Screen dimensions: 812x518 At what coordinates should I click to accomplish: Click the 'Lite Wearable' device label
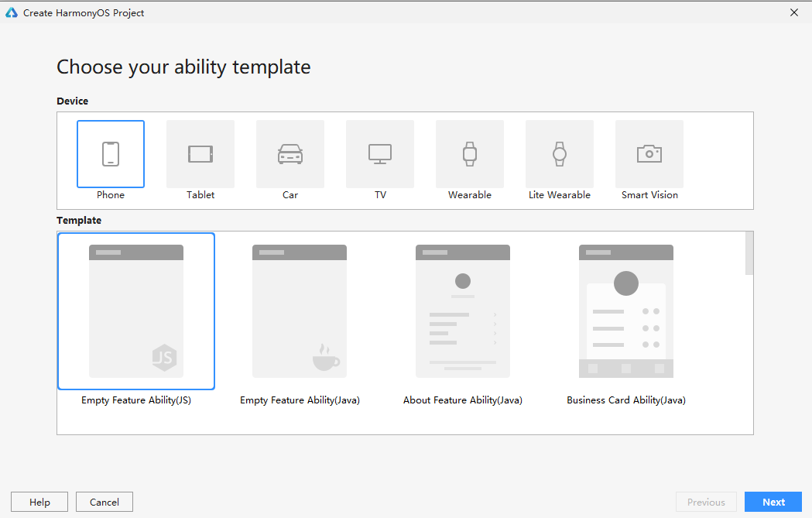560,195
